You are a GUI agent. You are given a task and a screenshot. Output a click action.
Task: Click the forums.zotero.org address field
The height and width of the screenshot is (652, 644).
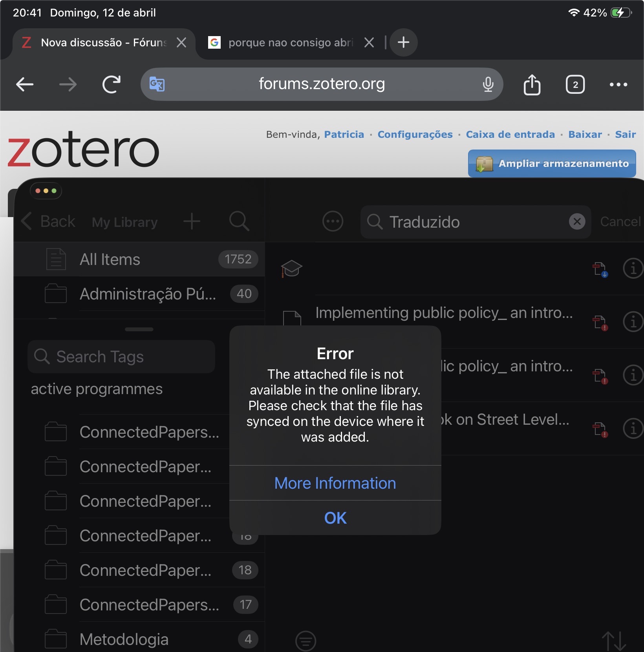tap(322, 84)
